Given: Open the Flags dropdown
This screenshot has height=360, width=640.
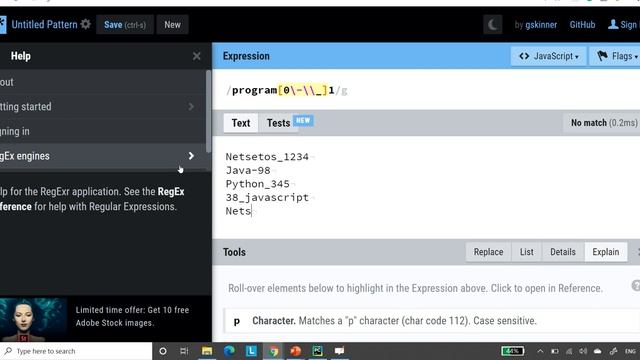Looking at the screenshot, I should coord(615,56).
